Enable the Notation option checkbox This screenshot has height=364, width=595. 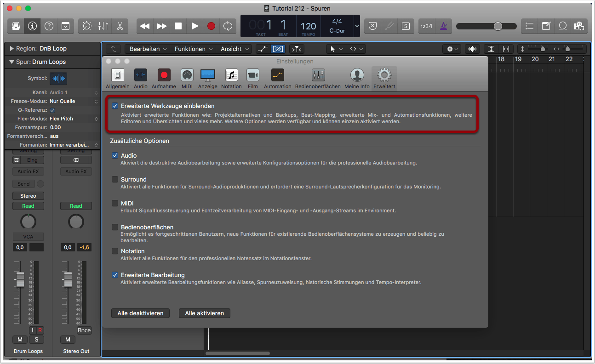115,251
